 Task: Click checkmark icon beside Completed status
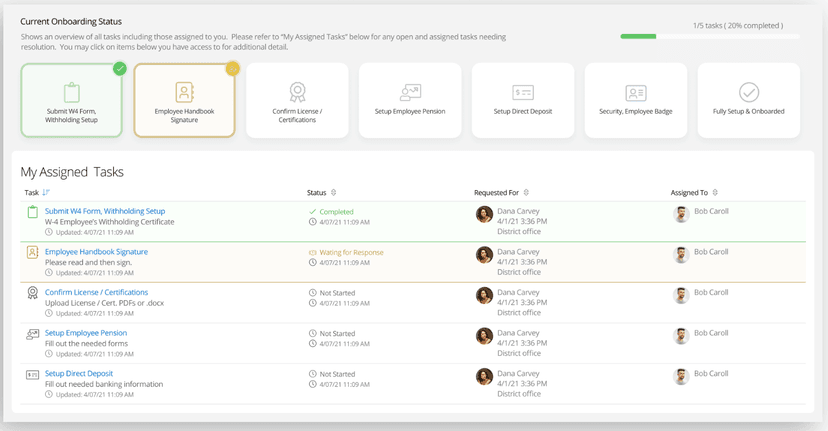point(313,211)
